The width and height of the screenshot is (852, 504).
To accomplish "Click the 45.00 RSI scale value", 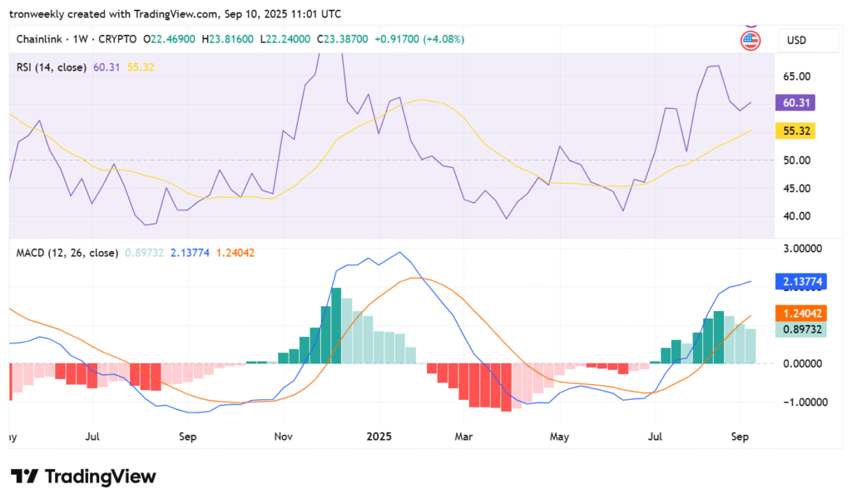I will tap(796, 189).
